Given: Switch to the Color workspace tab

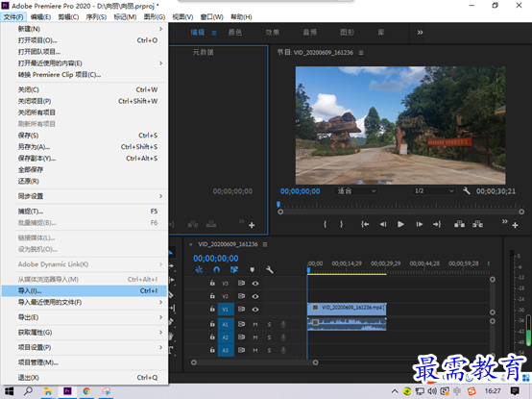Looking at the screenshot, I should coord(235,33).
